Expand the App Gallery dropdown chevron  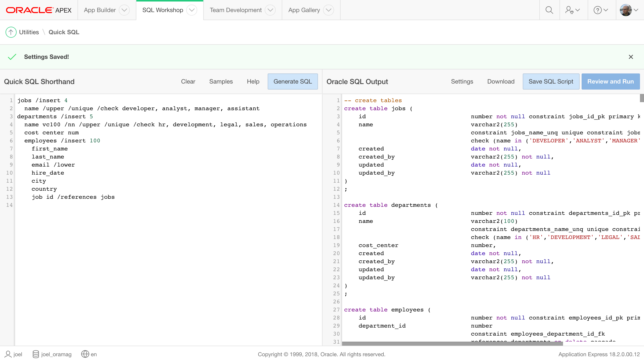pos(328,10)
